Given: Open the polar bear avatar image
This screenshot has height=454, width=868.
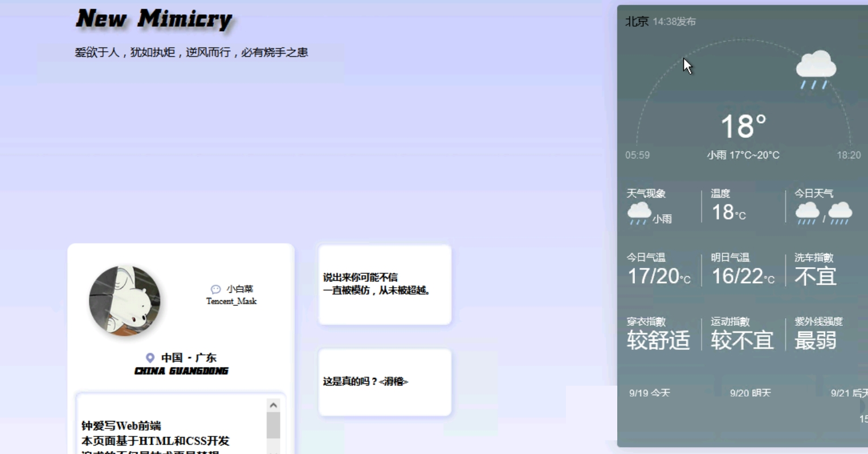Looking at the screenshot, I should [125, 300].
